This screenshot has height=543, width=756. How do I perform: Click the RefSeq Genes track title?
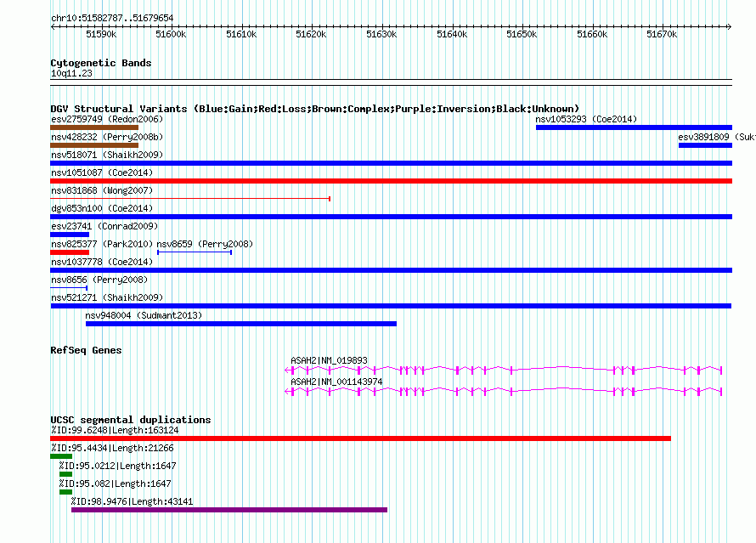click(x=86, y=350)
